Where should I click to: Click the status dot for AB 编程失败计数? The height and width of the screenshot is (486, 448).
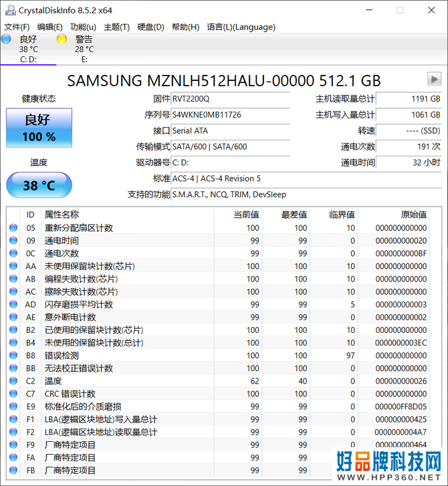pyautogui.click(x=13, y=279)
